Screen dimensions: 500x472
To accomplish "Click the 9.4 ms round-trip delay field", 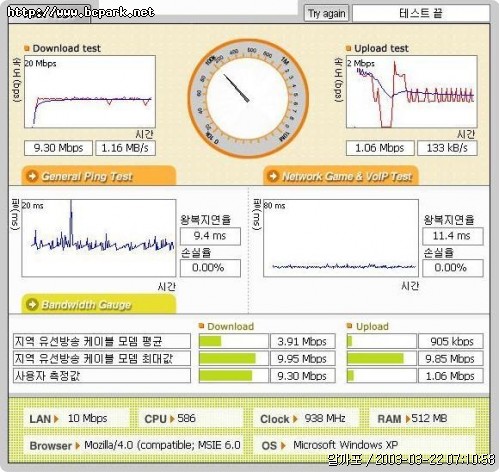I will click(x=210, y=236).
